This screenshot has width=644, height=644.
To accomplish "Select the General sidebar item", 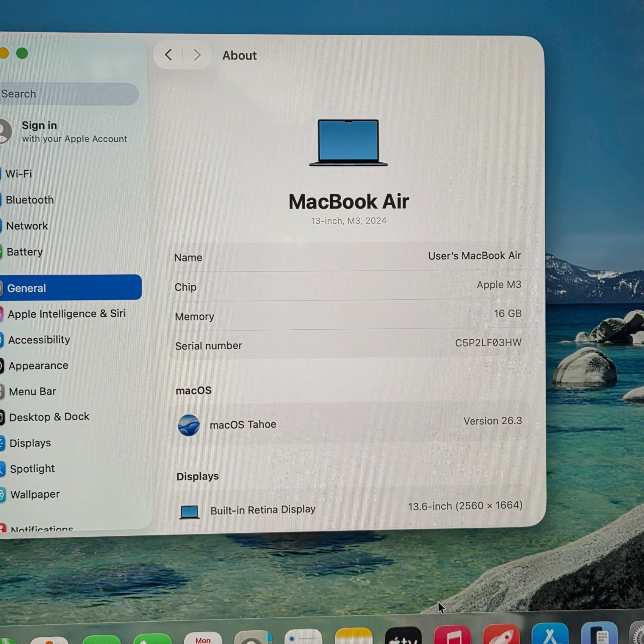I will click(71, 288).
